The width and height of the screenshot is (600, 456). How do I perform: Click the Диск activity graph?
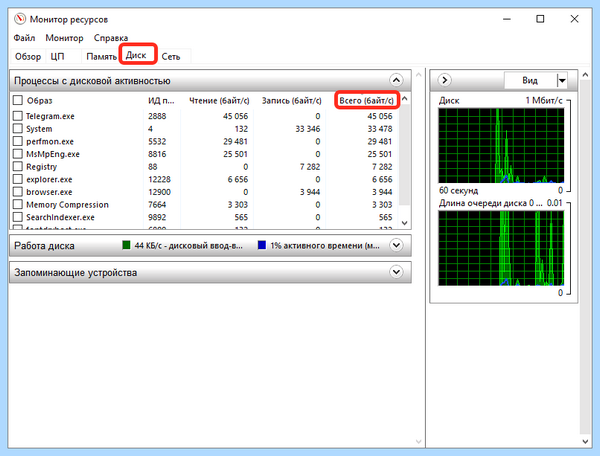(501, 146)
